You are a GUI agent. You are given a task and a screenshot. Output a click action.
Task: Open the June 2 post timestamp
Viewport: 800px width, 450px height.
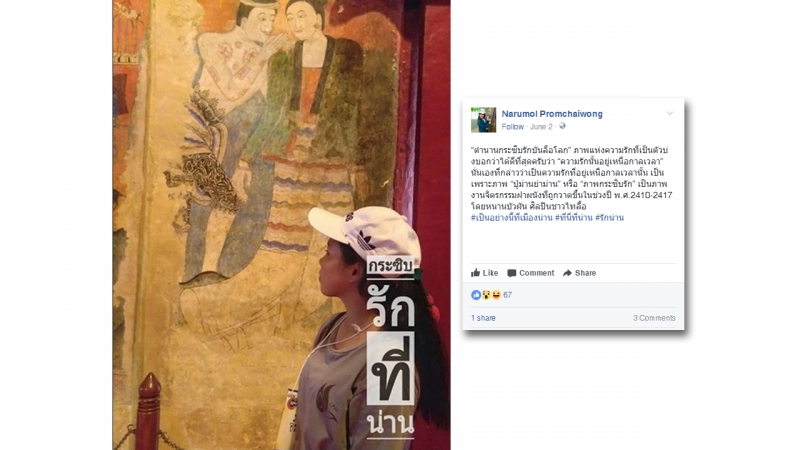[x=541, y=127]
